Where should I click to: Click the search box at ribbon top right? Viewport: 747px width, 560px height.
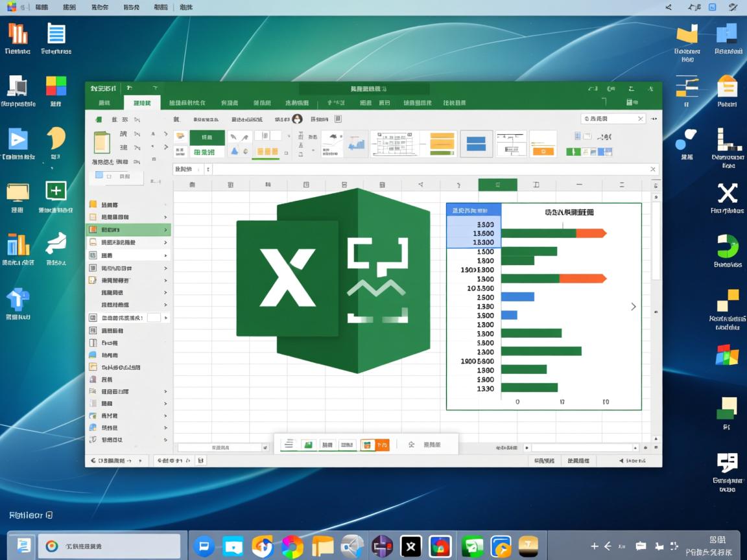pyautogui.click(x=610, y=119)
